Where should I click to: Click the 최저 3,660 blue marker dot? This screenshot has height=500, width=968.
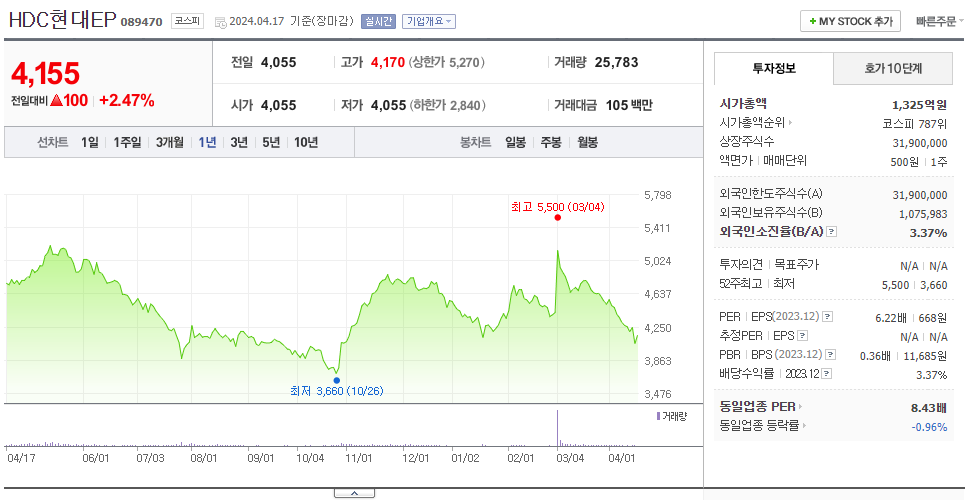click(x=336, y=380)
